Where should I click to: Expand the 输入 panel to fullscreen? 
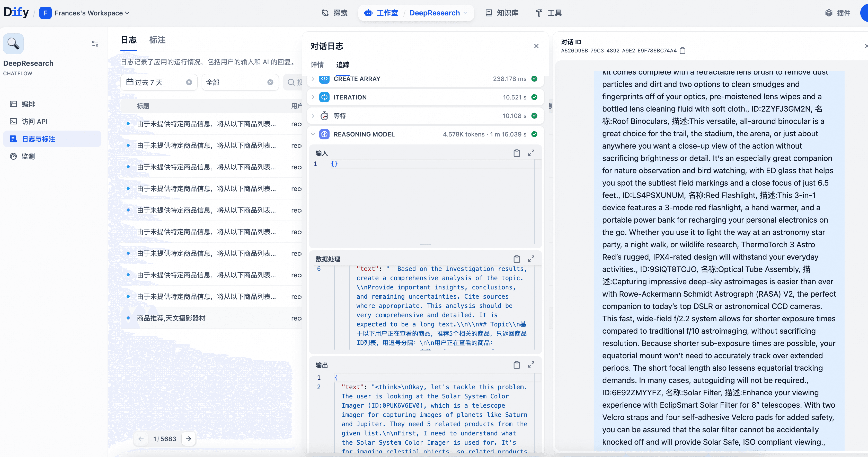531,153
